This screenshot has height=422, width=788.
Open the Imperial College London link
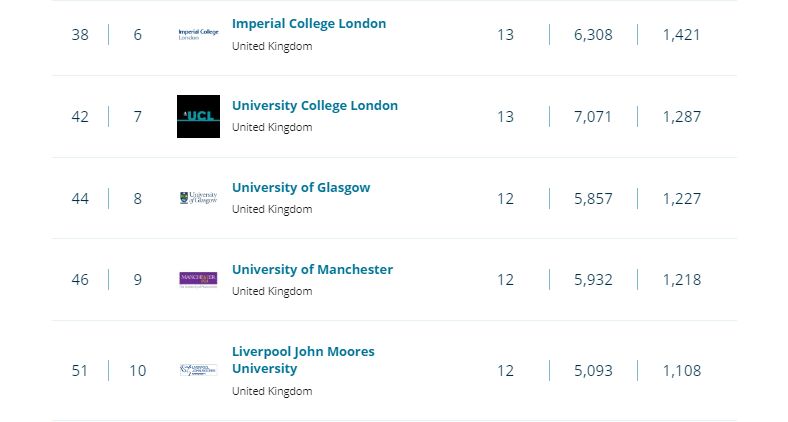click(308, 23)
